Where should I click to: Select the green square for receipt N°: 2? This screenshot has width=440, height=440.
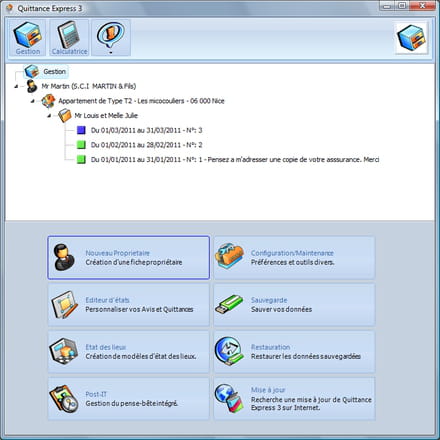tap(81, 145)
